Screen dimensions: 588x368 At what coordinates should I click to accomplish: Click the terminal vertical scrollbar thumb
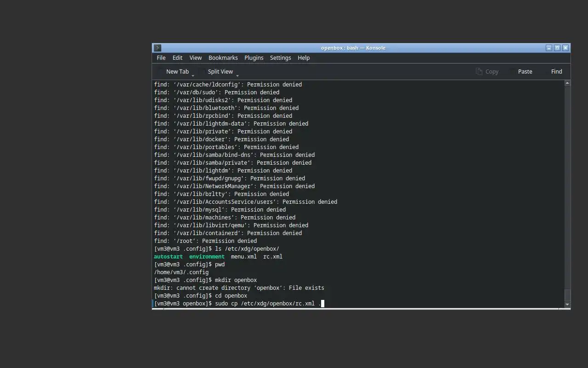click(567, 295)
